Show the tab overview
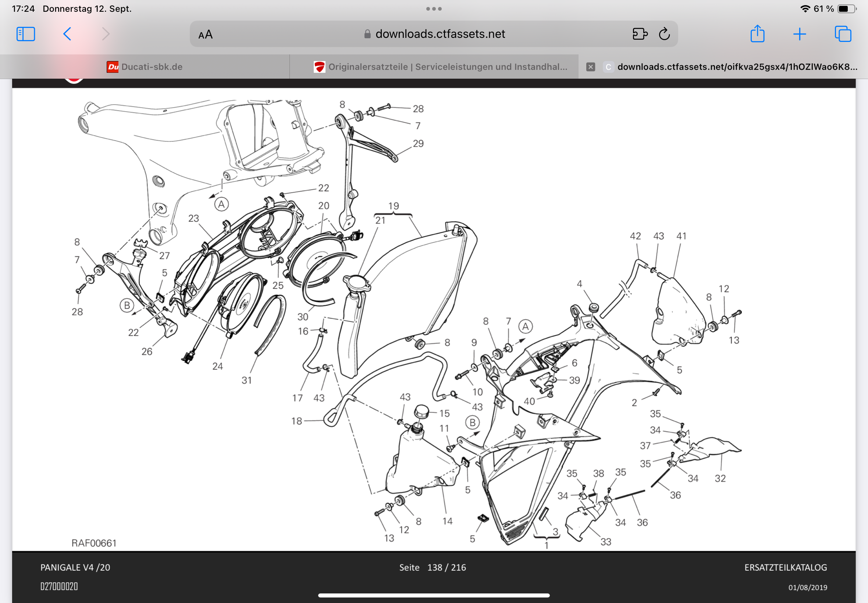Viewport: 868px width, 603px height. tap(843, 34)
